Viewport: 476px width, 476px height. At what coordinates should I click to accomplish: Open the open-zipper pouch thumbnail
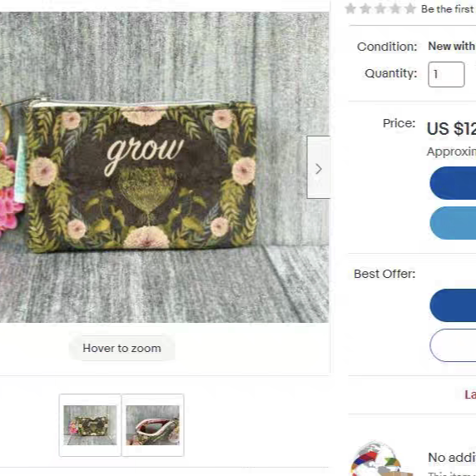[x=152, y=425]
